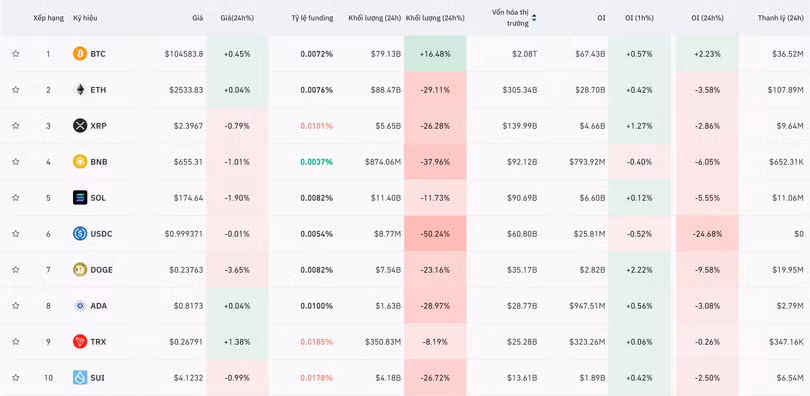Click BNB funding rate 0.0037%
The image size is (810, 396).
click(317, 162)
